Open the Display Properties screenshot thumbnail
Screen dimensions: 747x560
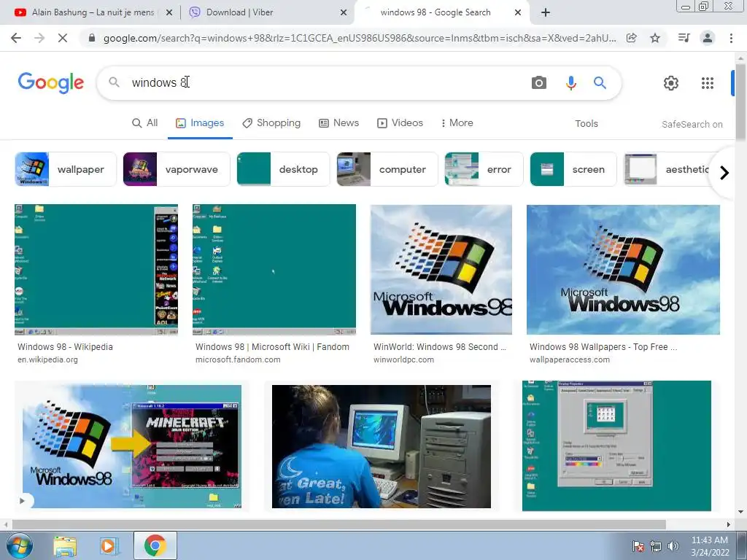[616, 446]
